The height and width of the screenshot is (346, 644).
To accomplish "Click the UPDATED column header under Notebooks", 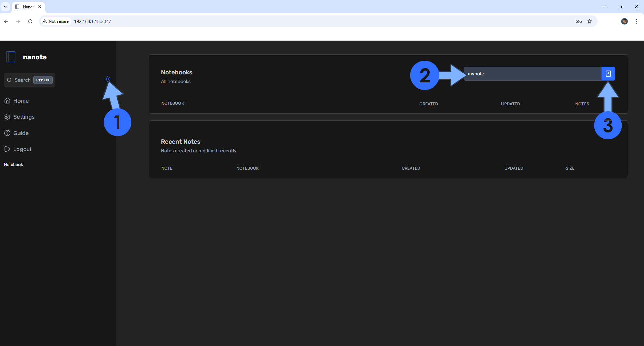I will [510, 104].
